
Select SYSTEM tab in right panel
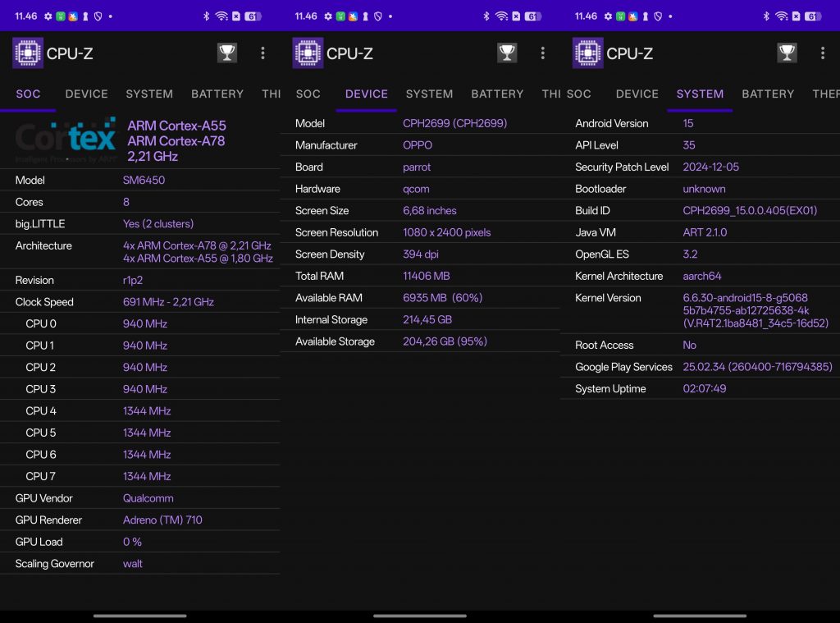pyautogui.click(x=700, y=94)
